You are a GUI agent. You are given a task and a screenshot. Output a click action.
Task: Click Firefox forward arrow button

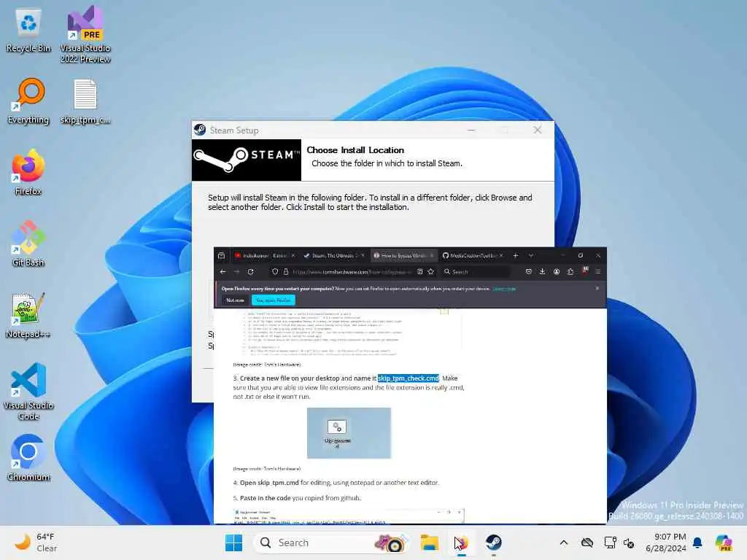236,271
